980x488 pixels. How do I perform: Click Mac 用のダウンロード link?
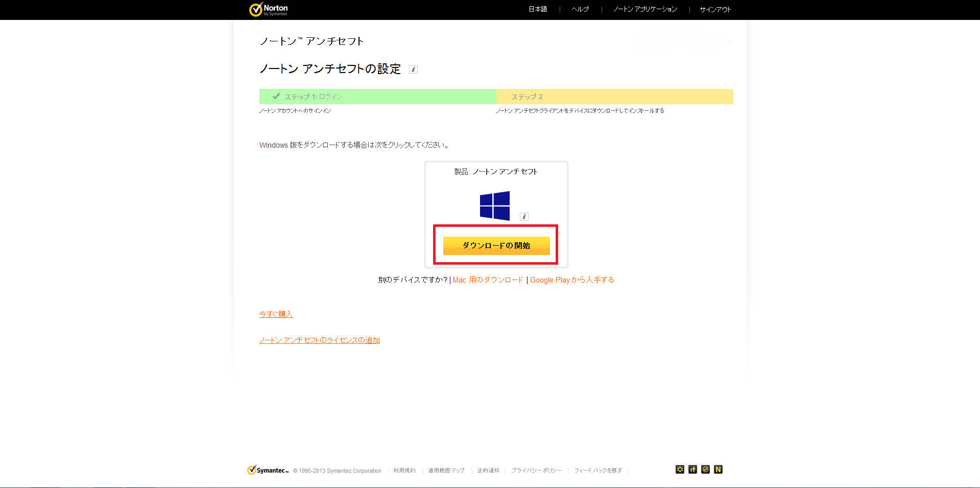click(488, 280)
